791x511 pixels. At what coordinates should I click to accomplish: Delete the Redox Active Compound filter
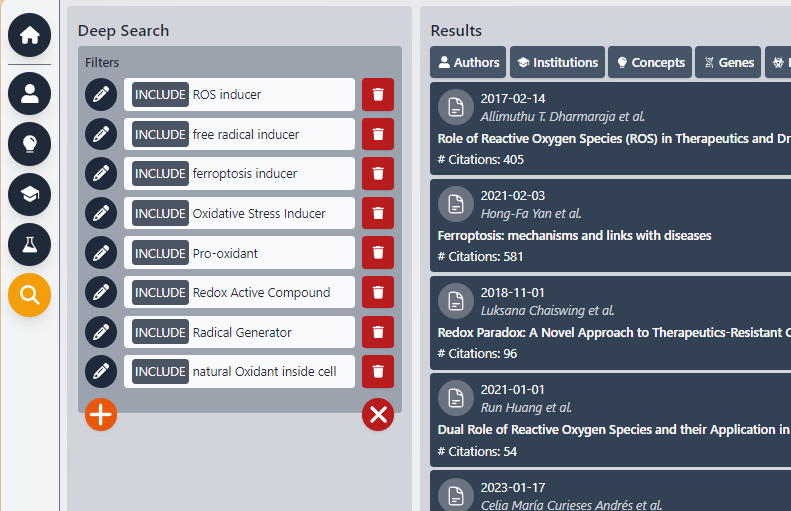tap(378, 292)
